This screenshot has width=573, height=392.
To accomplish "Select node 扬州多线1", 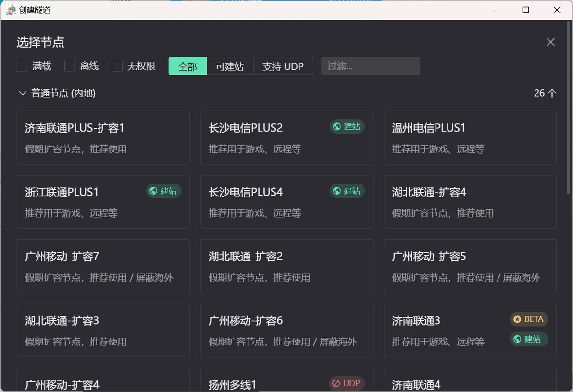I will coord(286,380).
